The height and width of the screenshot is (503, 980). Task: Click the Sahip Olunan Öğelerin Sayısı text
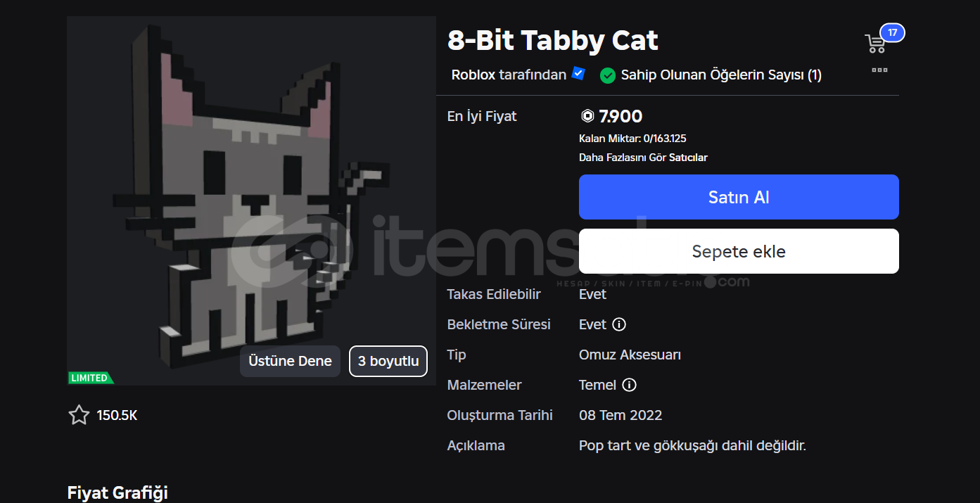(721, 75)
